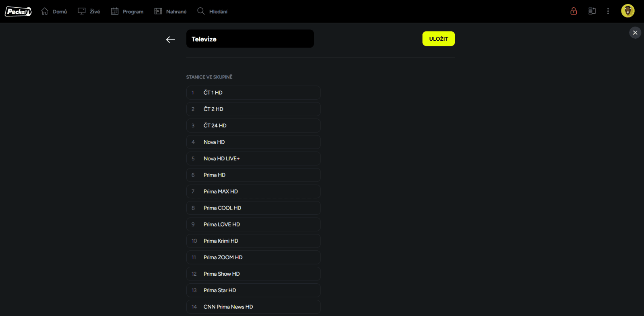644x316 pixels.
Task: Select station row Prima MAX HD
Action: coord(253,192)
